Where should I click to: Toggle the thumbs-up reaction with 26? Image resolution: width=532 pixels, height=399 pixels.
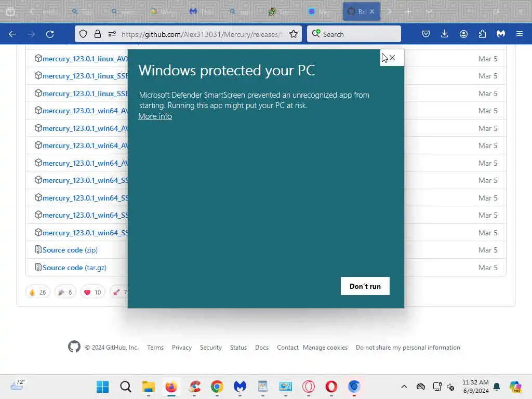(37, 292)
